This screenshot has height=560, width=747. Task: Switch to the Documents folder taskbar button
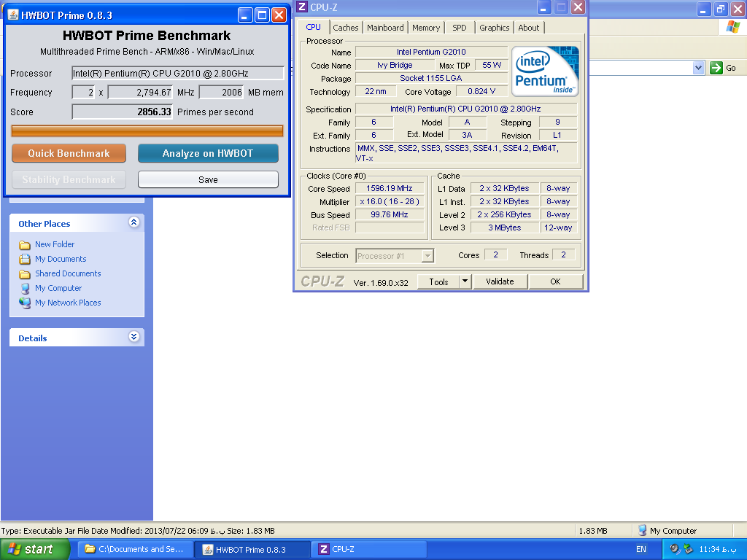(135, 549)
